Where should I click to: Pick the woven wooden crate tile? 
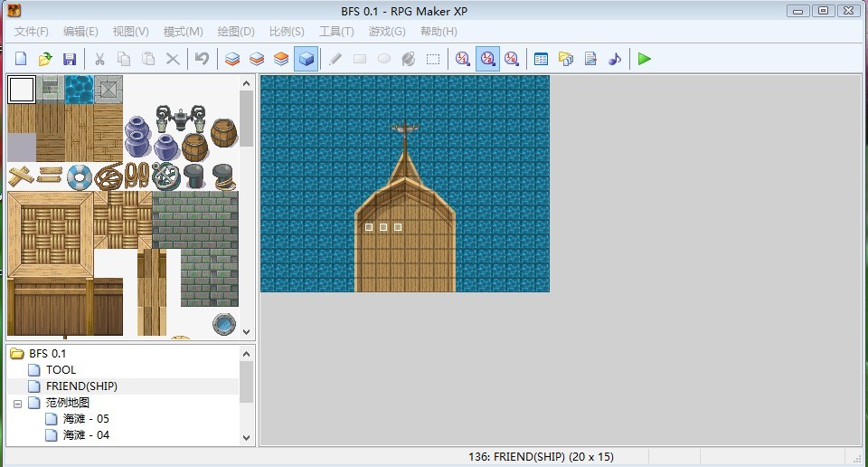pyautogui.click(x=51, y=234)
